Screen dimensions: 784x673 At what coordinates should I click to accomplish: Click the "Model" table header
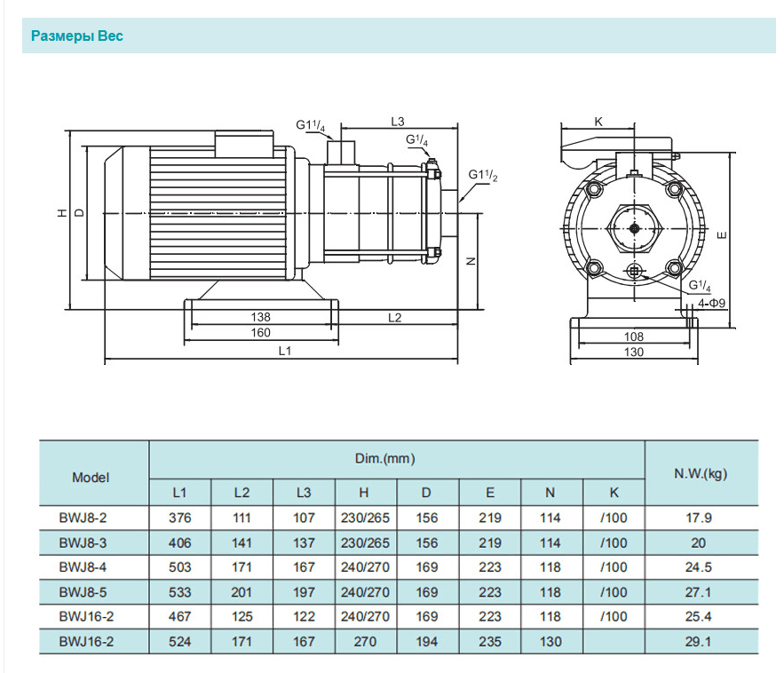click(91, 477)
